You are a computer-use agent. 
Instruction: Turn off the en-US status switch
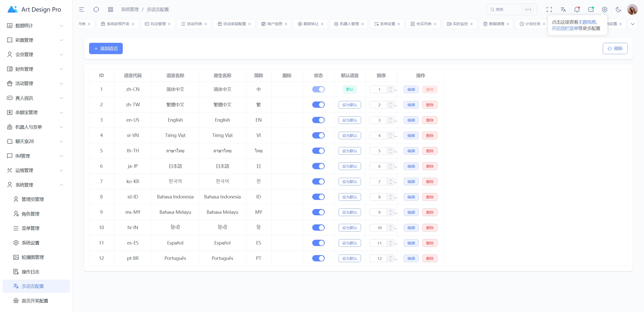coord(318,120)
